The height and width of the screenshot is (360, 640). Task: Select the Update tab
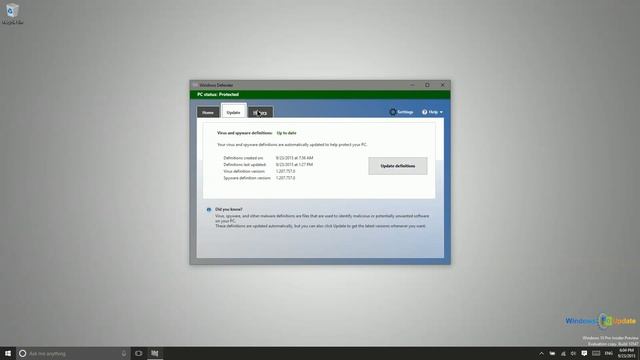233,111
